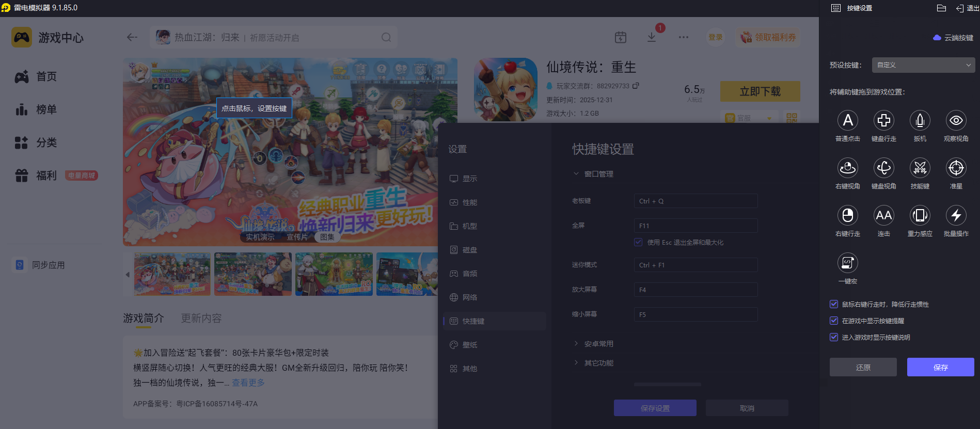Viewport: 980px width, 429px height.
Task: Select the 右键行走 mouse walk icon
Action: click(847, 215)
